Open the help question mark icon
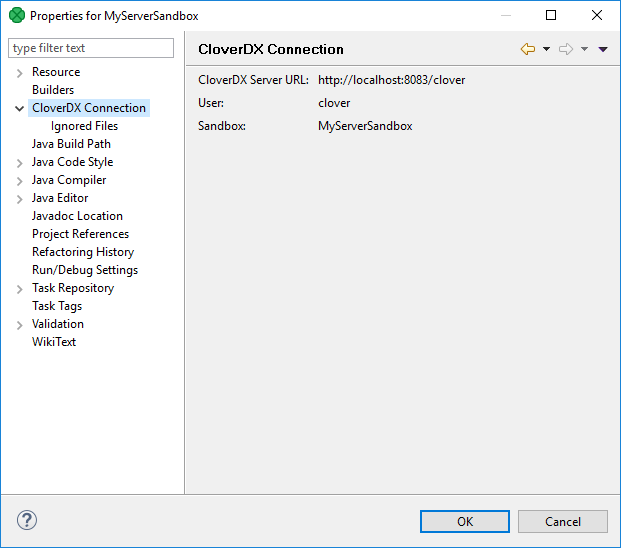This screenshot has width=621, height=548. tap(27, 520)
